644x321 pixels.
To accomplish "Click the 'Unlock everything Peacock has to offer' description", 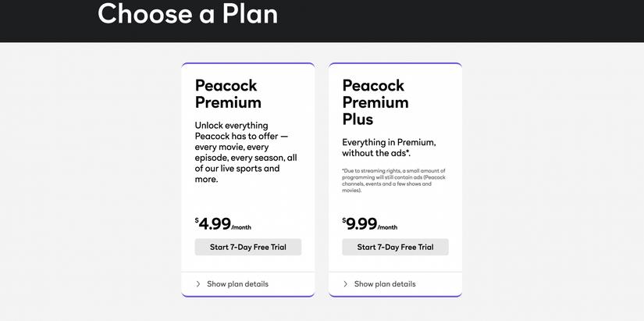I will tap(245, 152).
